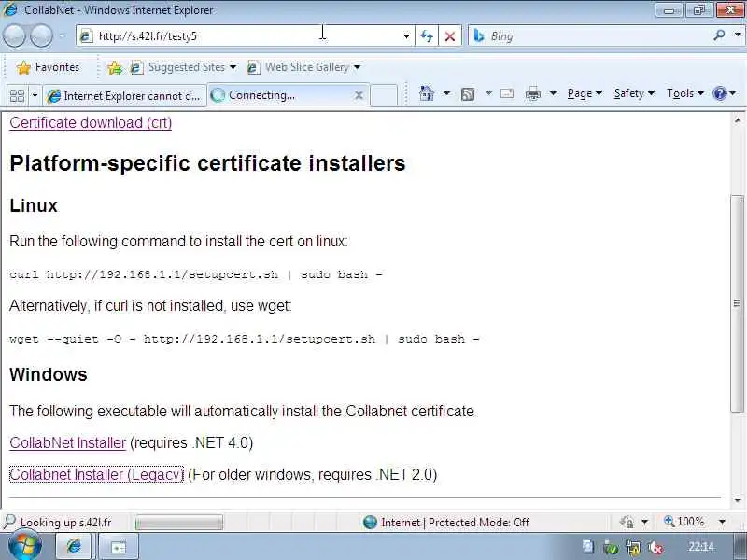Image resolution: width=747 pixels, height=560 pixels.
Task: Click the scroll up arrow
Action: pyautogui.click(x=738, y=120)
